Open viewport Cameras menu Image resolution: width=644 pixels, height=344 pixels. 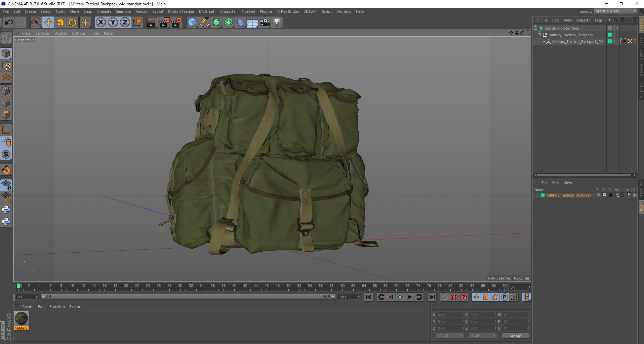pos(42,33)
